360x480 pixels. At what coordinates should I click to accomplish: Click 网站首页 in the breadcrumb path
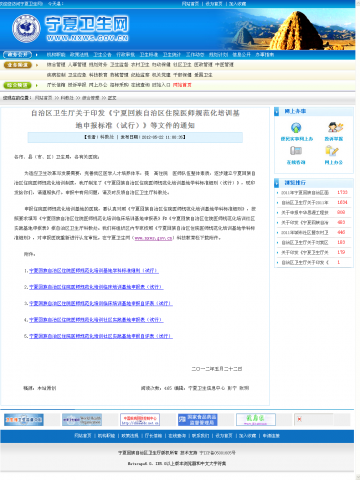pyautogui.click(x=43, y=98)
